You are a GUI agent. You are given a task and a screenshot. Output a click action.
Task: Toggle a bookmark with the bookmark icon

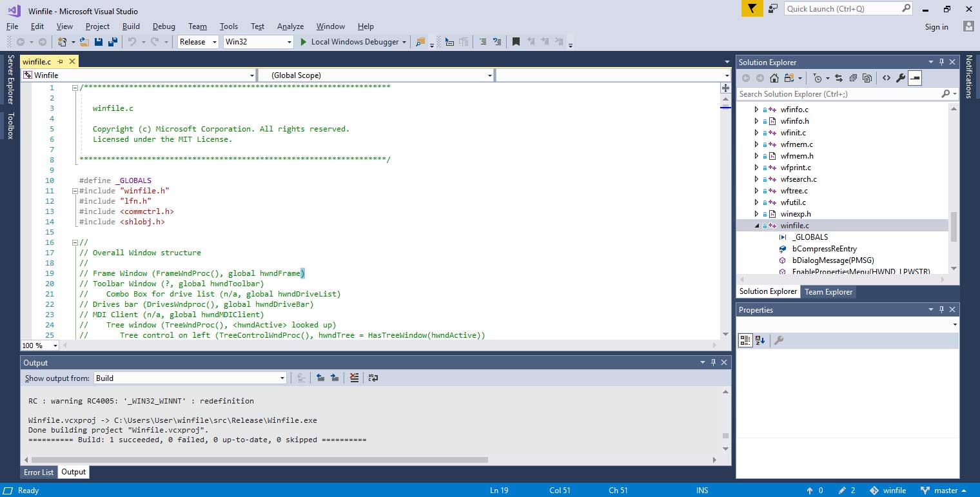click(516, 41)
